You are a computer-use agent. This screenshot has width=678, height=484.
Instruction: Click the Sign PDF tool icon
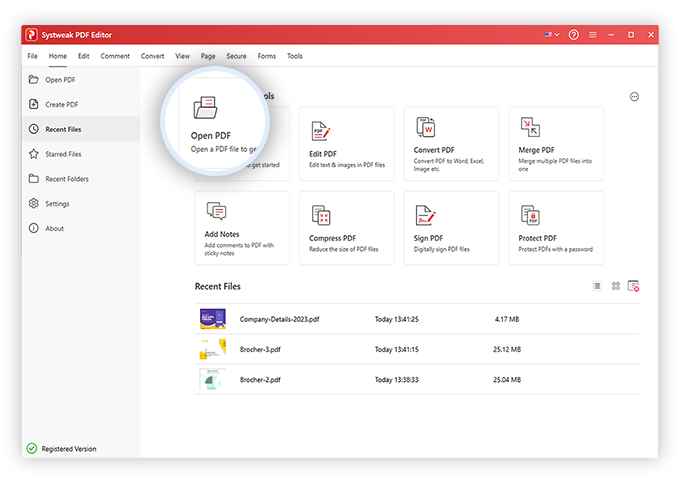[x=425, y=215]
